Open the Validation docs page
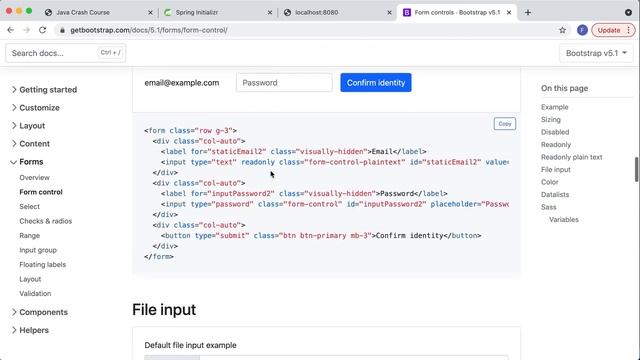 point(35,293)
